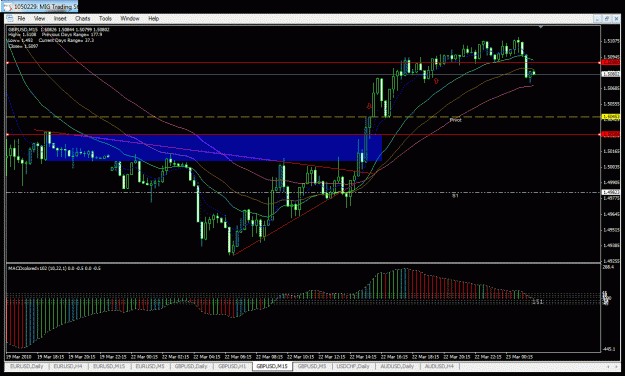This screenshot has height=376, width=625.
Task: Click the chart shift marker triangle
Action: pos(540,27)
